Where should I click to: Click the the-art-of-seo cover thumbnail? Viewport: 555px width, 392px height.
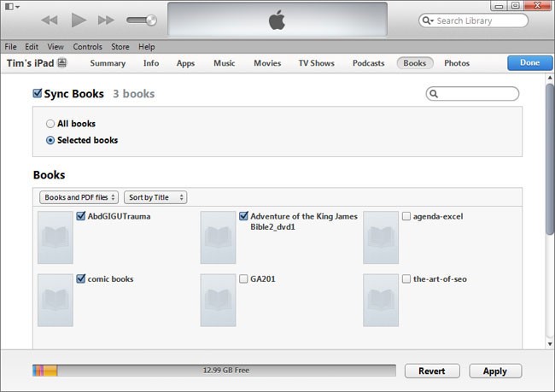coord(381,300)
